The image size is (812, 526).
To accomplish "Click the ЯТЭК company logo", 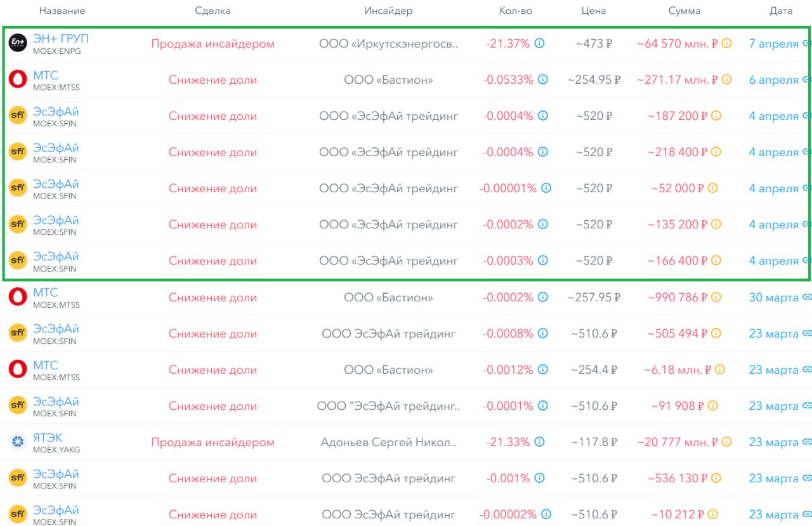I will pos(17,442).
